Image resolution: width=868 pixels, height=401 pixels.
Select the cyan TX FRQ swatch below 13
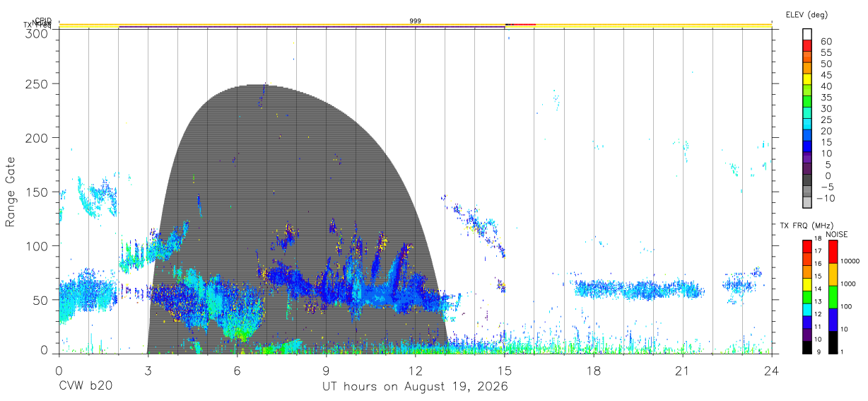pyautogui.click(x=807, y=308)
